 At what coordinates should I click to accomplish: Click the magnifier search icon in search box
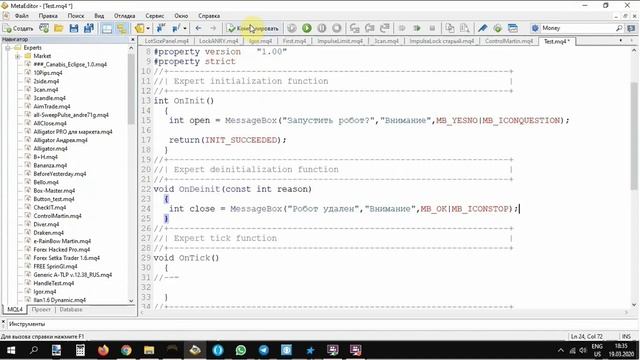click(x=619, y=28)
